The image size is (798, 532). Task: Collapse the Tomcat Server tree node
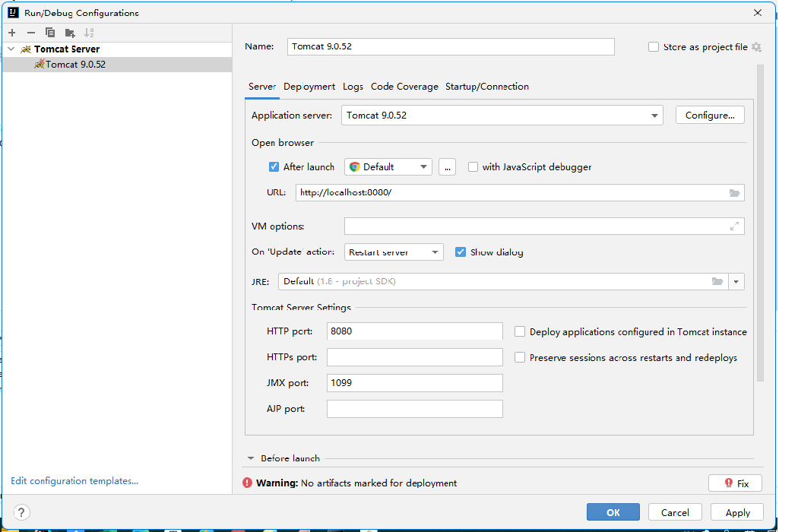(11, 49)
